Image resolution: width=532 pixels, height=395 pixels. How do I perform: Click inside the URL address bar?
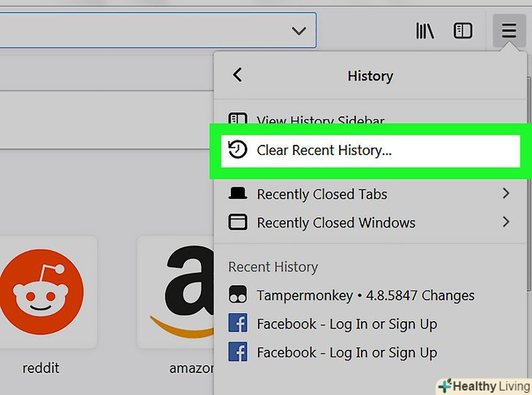point(146,31)
